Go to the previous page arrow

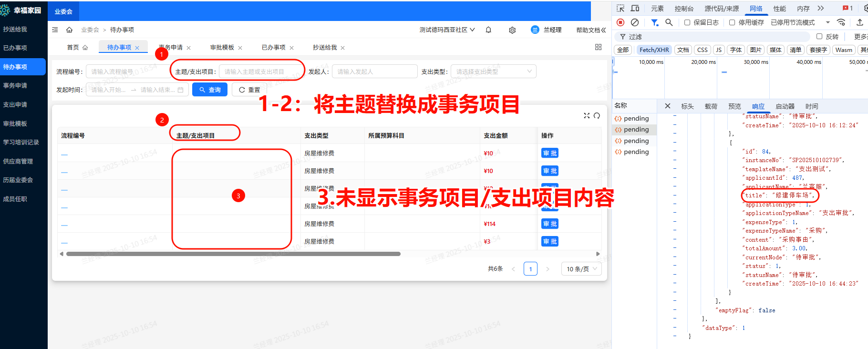pyautogui.click(x=513, y=269)
